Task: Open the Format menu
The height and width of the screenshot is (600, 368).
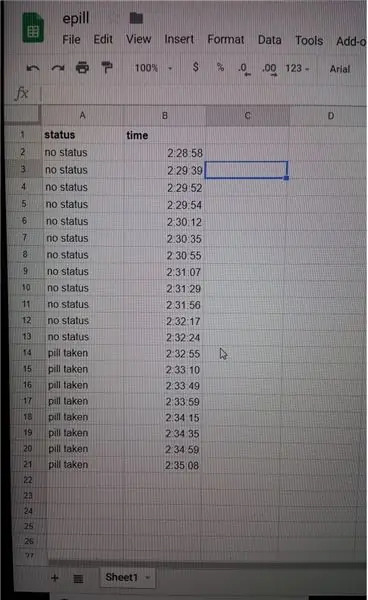Action: 226,39
